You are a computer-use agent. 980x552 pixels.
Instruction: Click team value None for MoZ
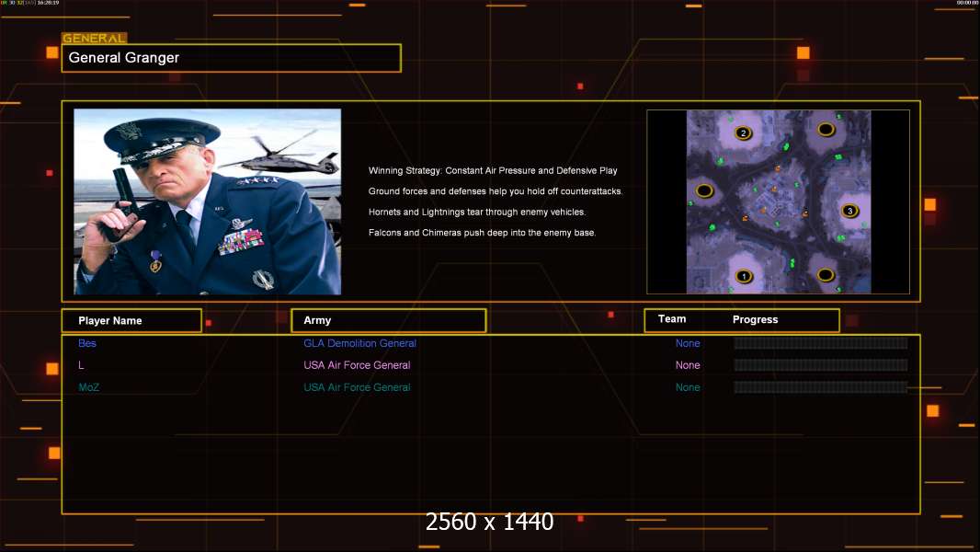tap(688, 387)
